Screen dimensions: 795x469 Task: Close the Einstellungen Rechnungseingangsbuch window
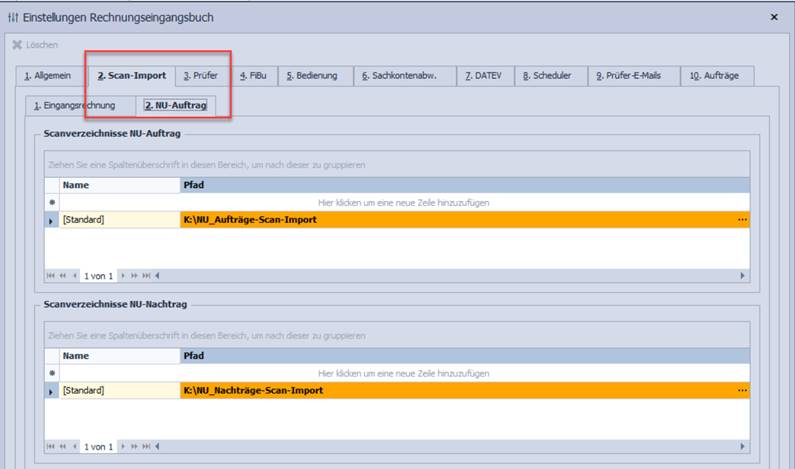pyautogui.click(x=774, y=18)
